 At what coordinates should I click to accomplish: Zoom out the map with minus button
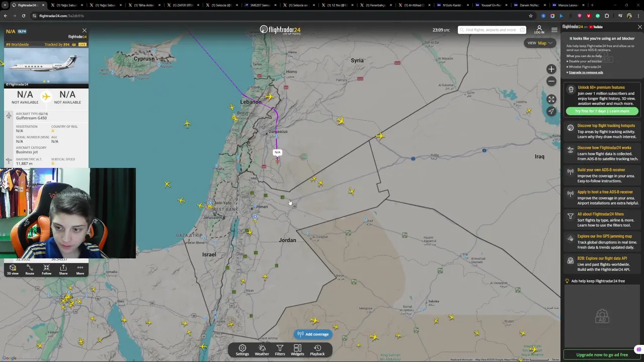point(551,81)
